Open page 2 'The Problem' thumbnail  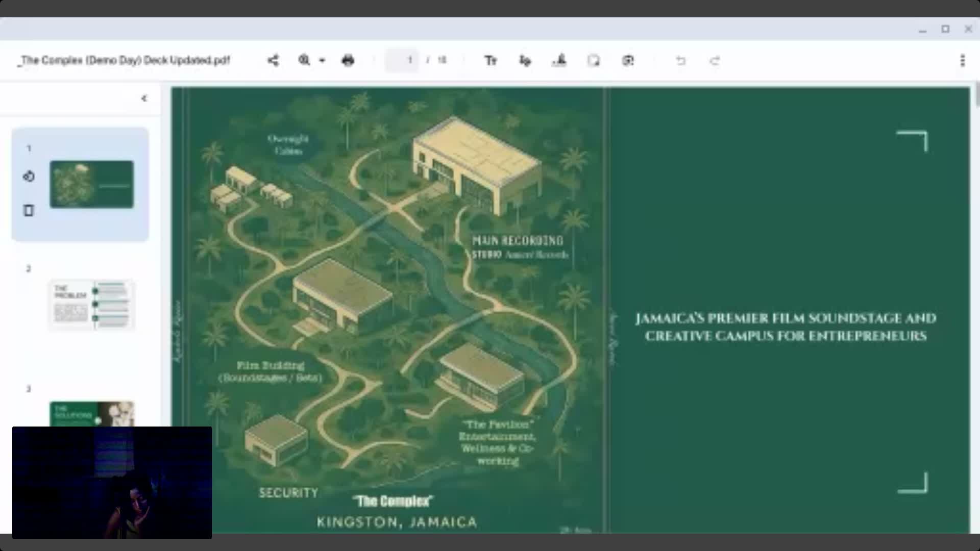pos(92,305)
